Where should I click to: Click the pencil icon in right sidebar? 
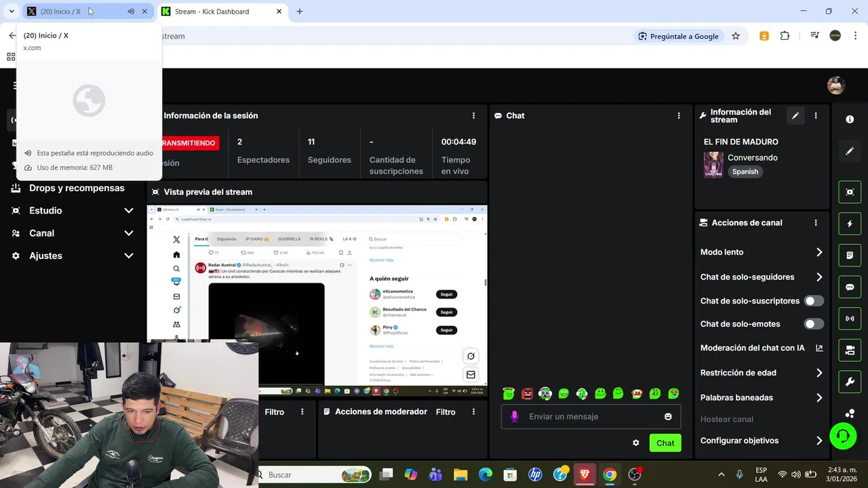[850, 151]
